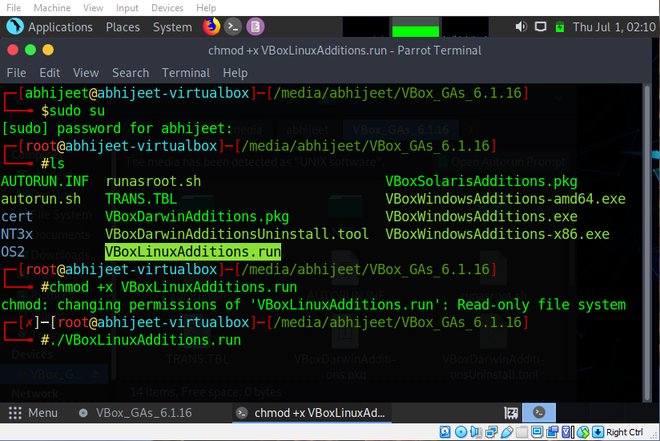
Task: Open the system monitor graph applet
Action: point(415,27)
